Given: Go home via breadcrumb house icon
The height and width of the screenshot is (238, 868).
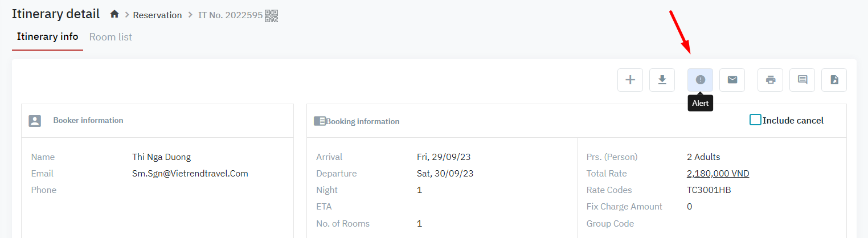Looking at the screenshot, I should pos(114,14).
